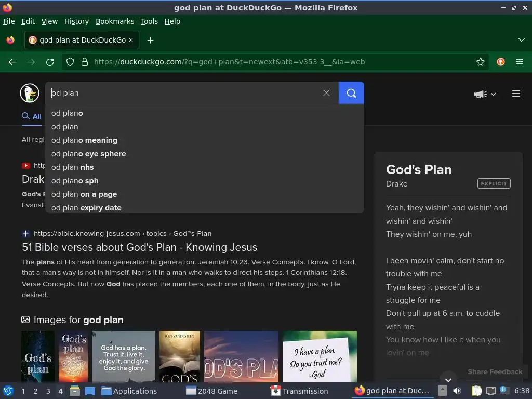The width and height of the screenshot is (532, 399).
Task: Choose suggestion 'od plan expiry date'
Action: pos(205,208)
